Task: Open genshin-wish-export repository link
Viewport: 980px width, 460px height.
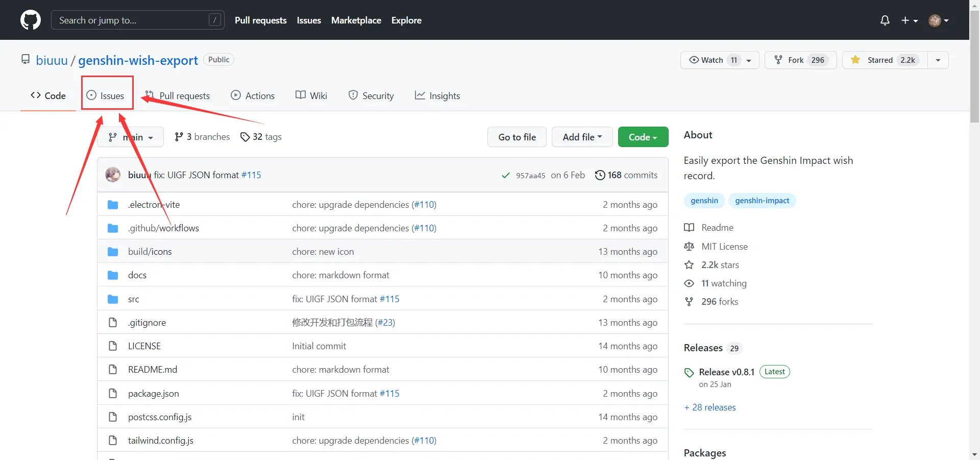Action: [138, 60]
